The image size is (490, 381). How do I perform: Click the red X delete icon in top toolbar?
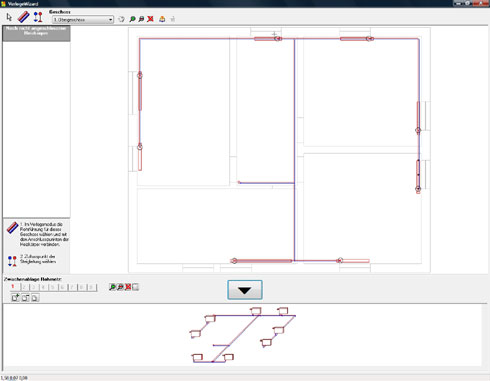point(150,19)
